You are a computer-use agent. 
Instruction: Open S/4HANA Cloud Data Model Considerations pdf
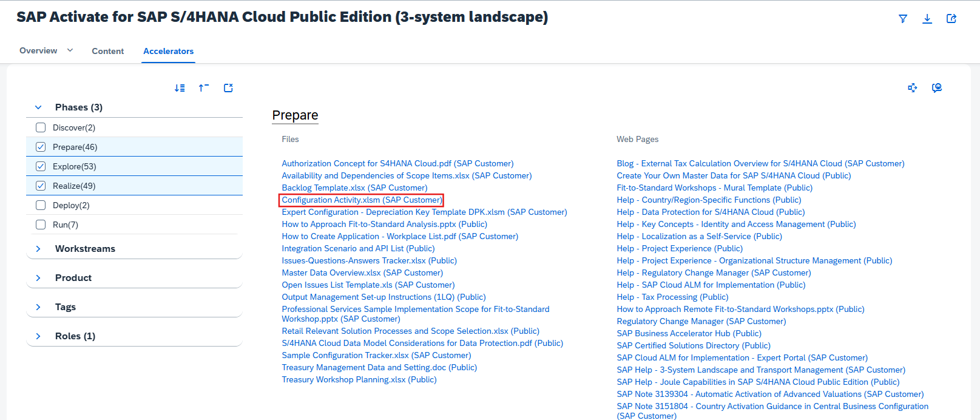click(422, 343)
